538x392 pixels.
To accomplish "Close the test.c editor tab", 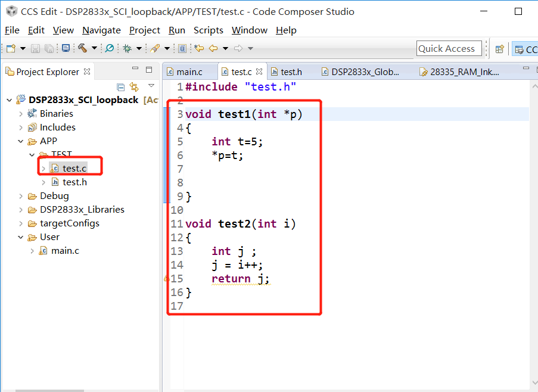I will click(259, 71).
